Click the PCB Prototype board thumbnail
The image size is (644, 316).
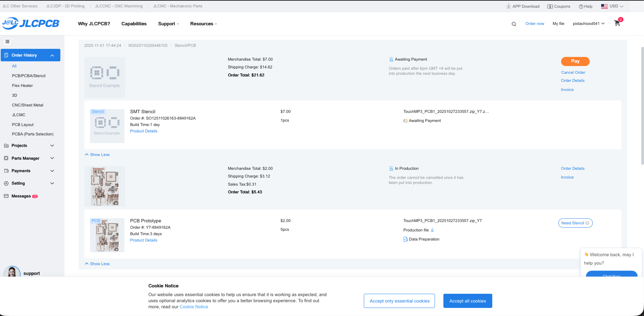pos(107,235)
